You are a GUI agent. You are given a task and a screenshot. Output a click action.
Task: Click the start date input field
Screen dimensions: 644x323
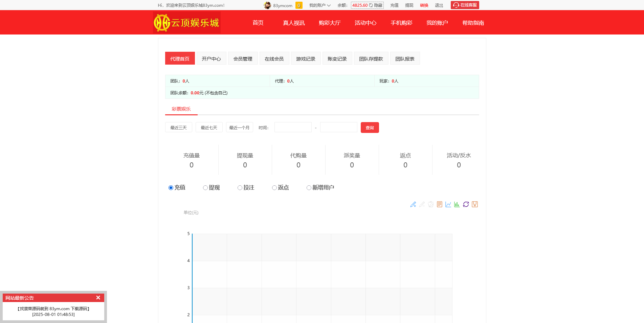tap(293, 128)
